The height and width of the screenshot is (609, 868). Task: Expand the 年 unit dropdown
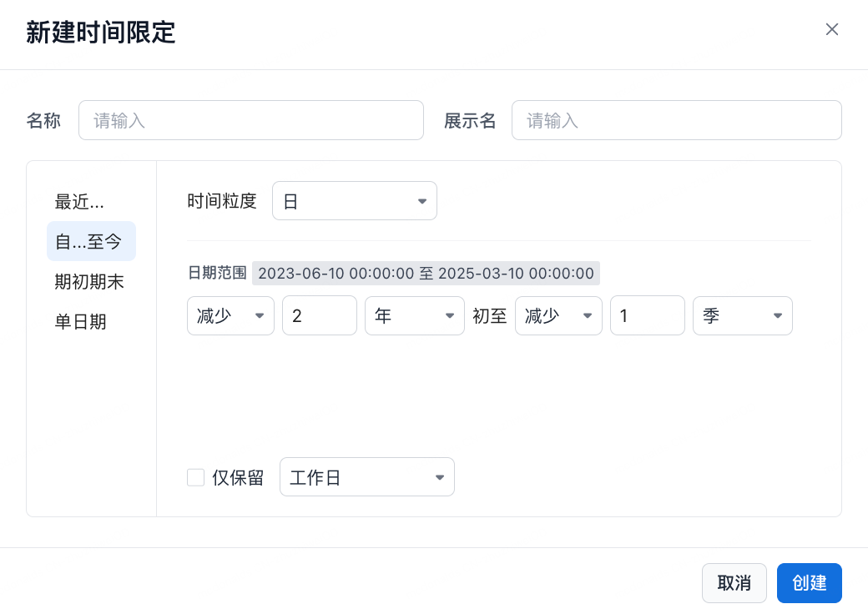(414, 315)
